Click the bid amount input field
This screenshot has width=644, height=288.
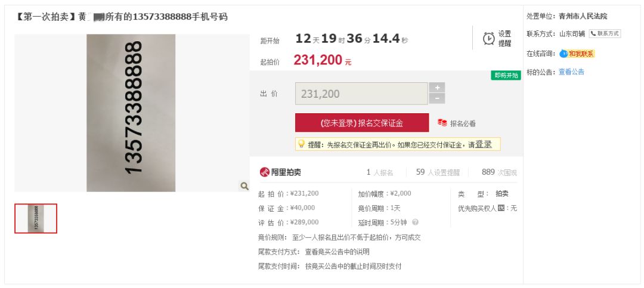tap(361, 94)
